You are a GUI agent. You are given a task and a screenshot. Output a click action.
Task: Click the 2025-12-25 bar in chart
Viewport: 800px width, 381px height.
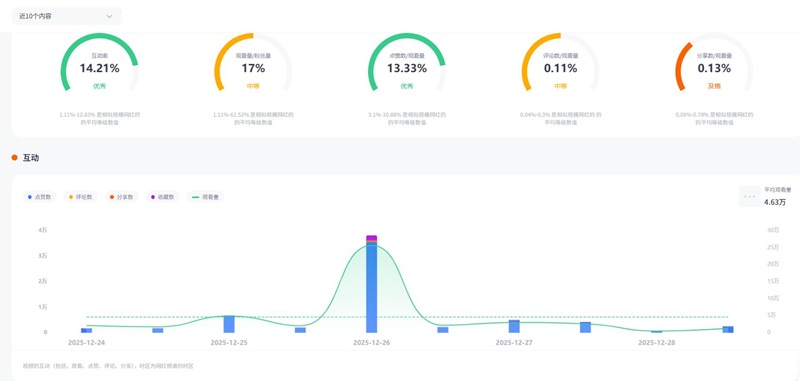coord(229,324)
